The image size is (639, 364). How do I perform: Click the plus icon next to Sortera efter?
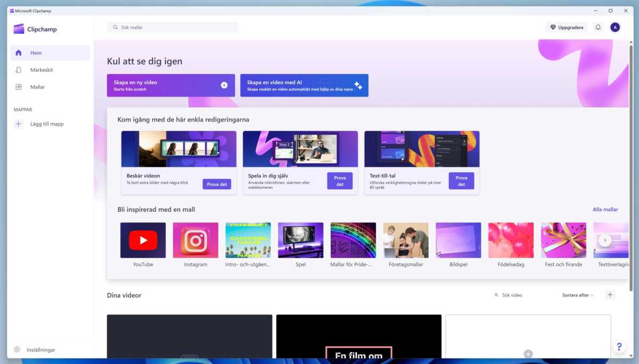pyautogui.click(x=610, y=294)
